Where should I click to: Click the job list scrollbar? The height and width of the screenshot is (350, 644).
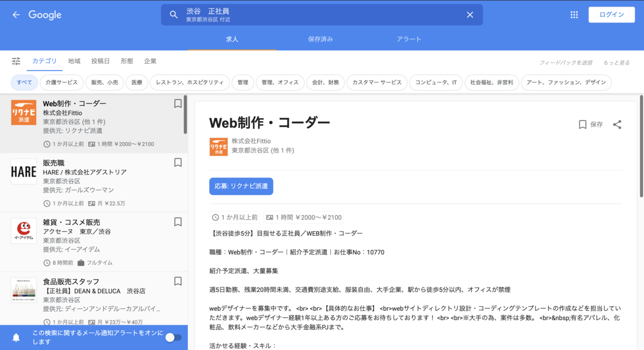pos(185,114)
